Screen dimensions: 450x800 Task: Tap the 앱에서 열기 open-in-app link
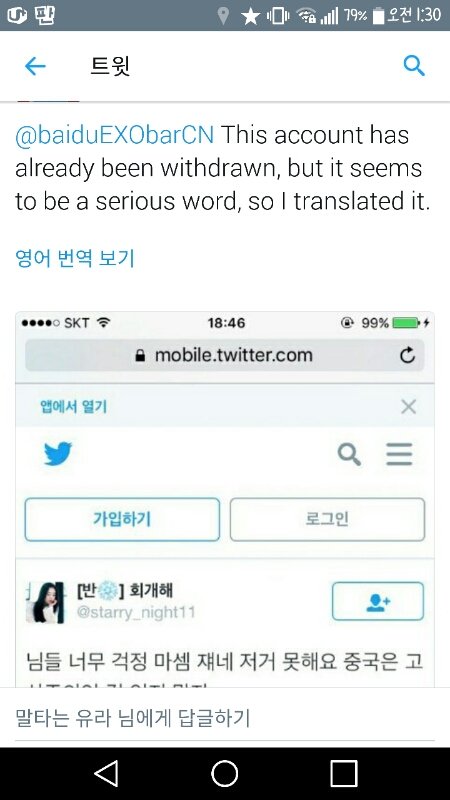pyautogui.click(x=73, y=407)
